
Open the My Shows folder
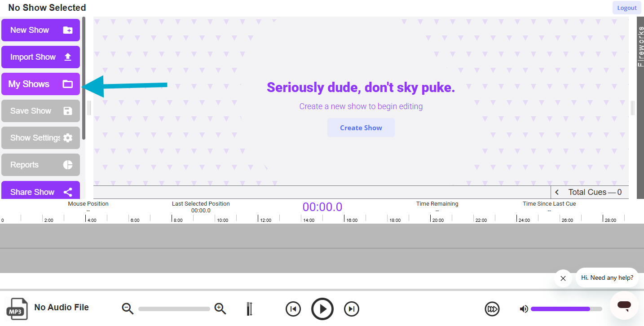click(40, 84)
